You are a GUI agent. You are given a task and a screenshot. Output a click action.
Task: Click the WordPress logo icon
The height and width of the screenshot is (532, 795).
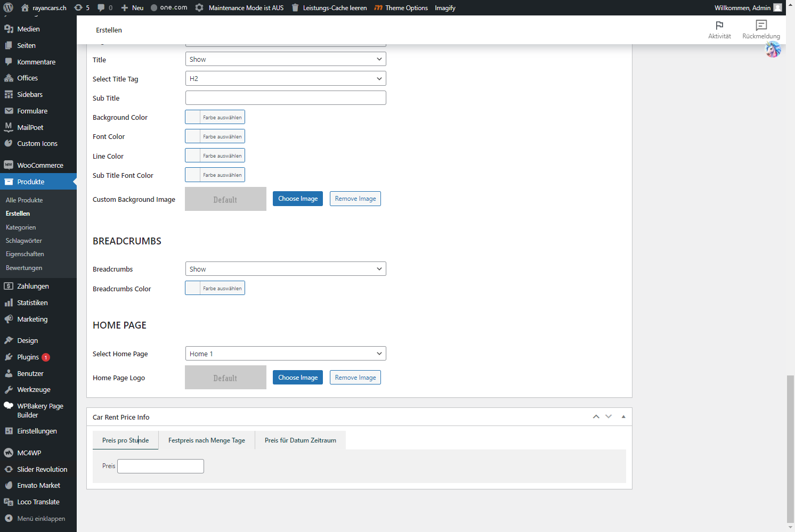coord(8,7)
